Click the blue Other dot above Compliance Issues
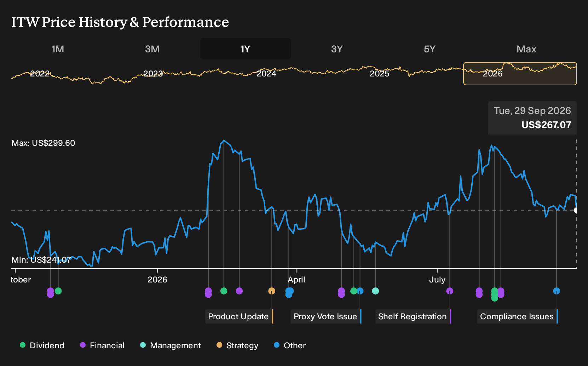 pos(557,291)
